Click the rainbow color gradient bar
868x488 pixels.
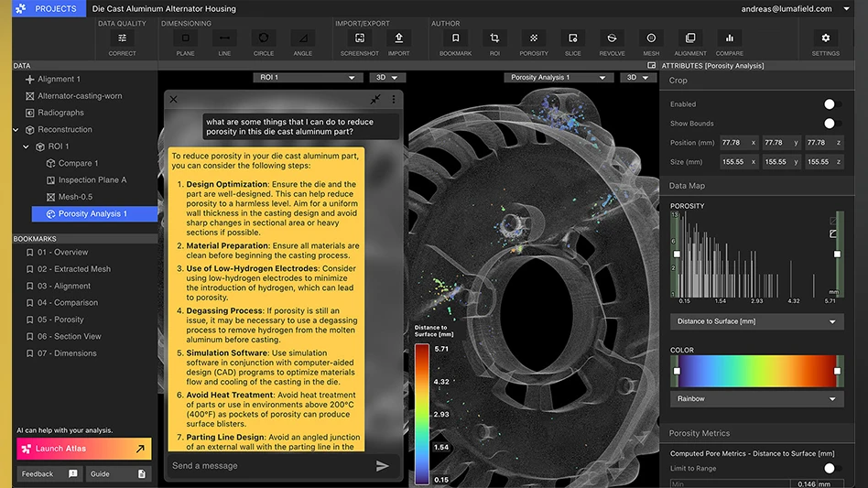(x=755, y=371)
